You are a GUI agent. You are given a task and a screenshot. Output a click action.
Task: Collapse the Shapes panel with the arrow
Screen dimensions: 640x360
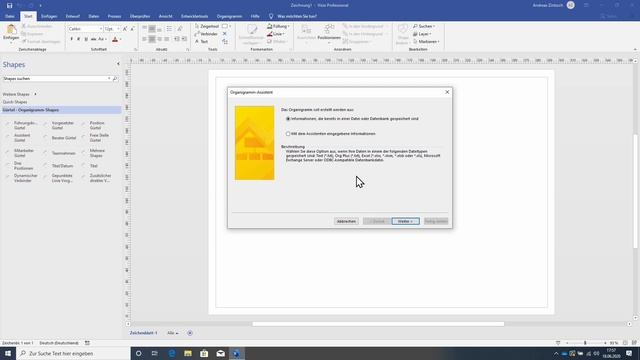pos(118,64)
